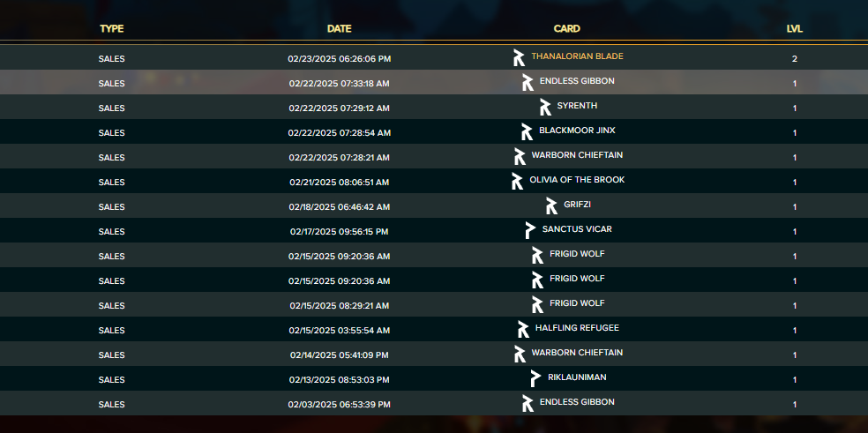
Task: Click the date 02/22/2025 07:28:21 AM
Action: pyautogui.click(x=340, y=158)
